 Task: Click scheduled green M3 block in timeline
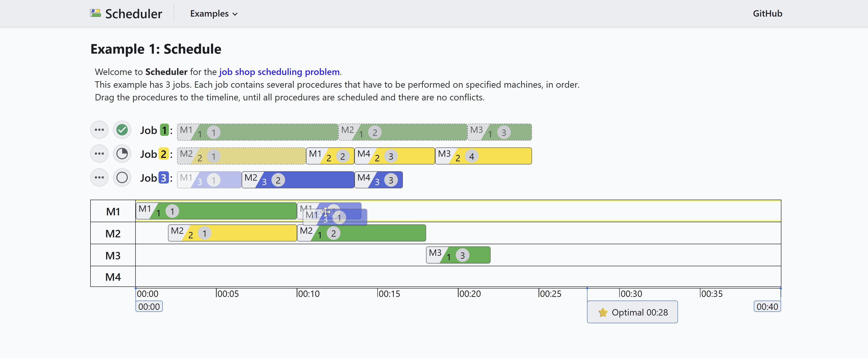(x=458, y=255)
